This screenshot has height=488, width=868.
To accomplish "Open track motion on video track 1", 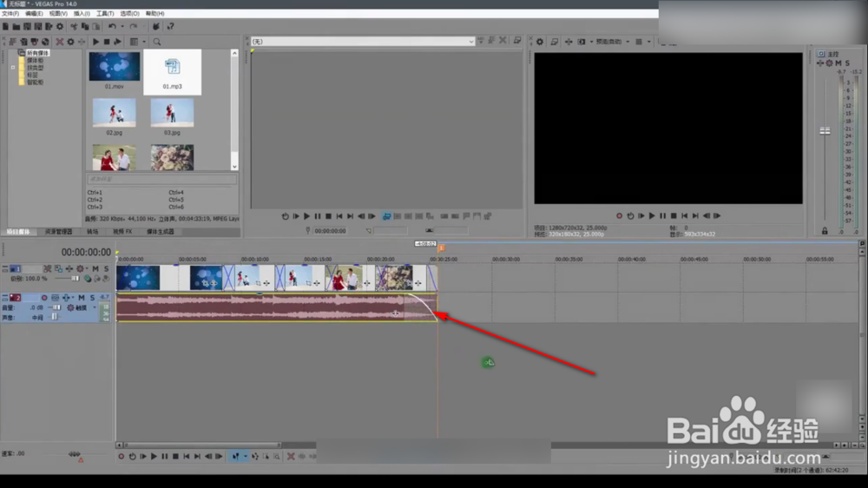I will (58, 268).
